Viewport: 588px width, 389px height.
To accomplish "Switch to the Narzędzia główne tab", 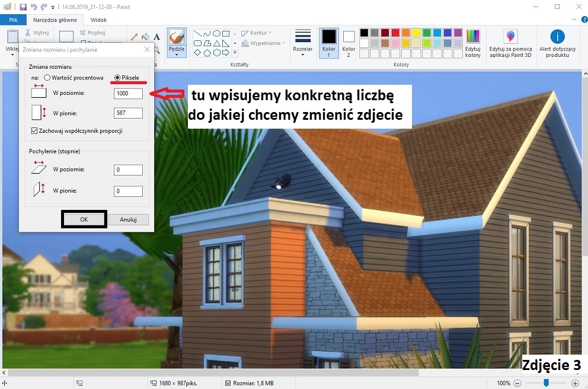I will click(55, 20).
